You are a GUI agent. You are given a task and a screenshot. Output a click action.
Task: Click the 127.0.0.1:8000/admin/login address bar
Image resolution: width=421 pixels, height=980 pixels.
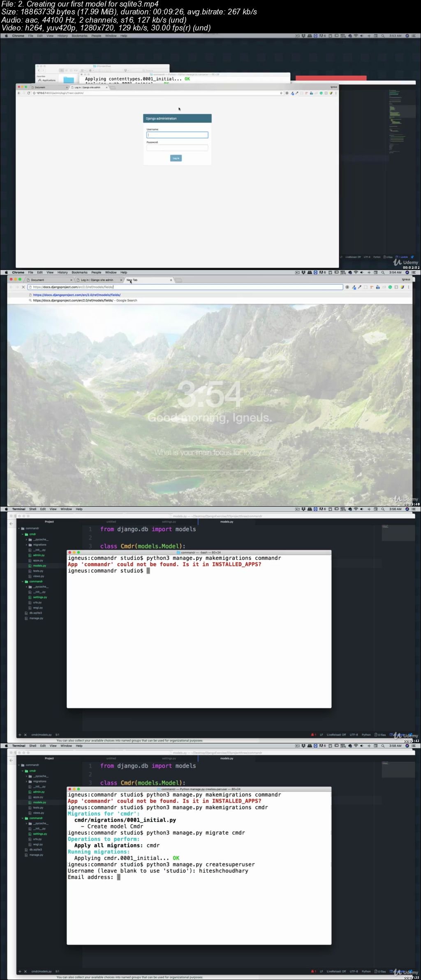coord(156,93)
